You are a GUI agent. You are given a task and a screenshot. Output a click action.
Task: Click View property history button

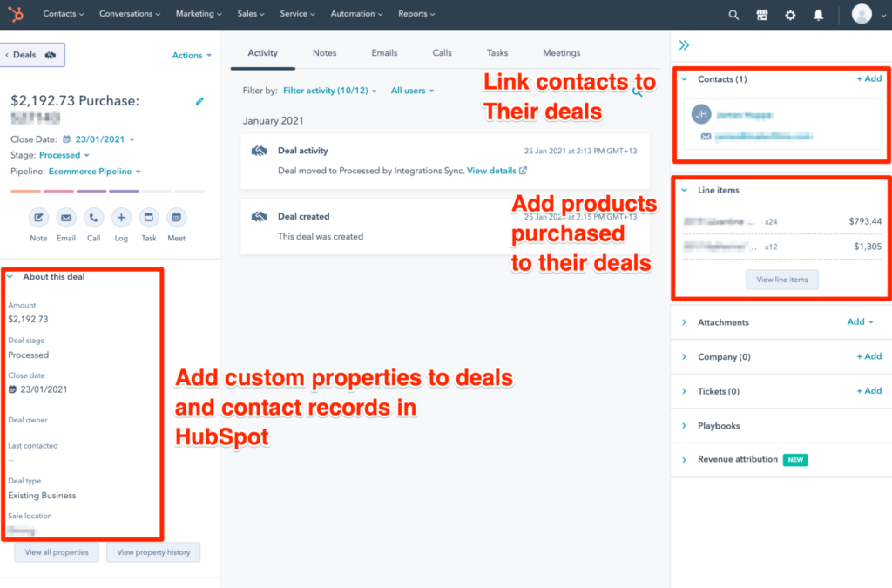153,552
